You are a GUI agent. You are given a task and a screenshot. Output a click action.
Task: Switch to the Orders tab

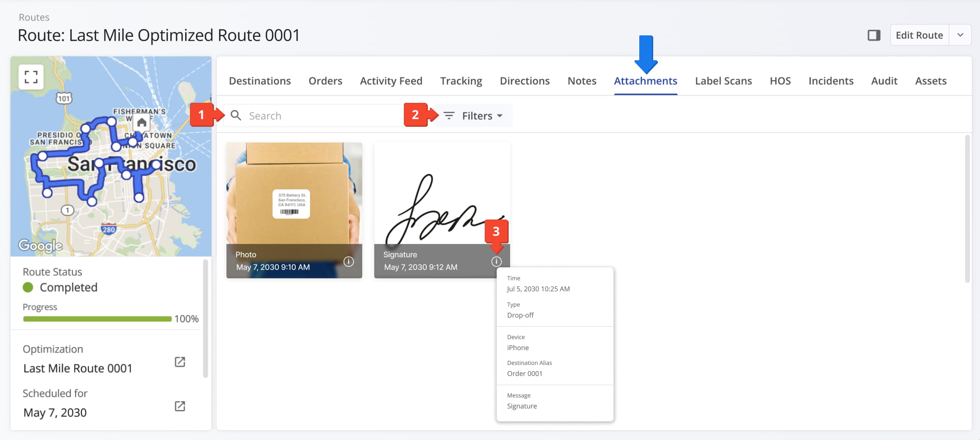[325, 81]
